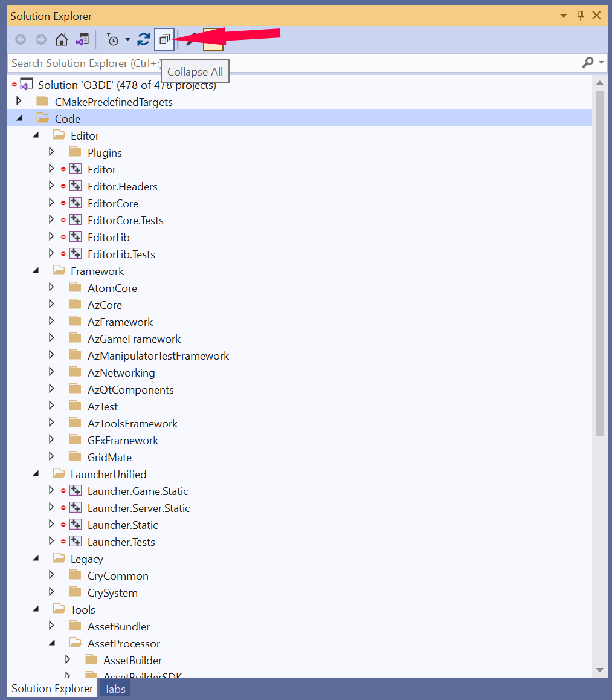Expand the EditorLib project node

[51, 236]
